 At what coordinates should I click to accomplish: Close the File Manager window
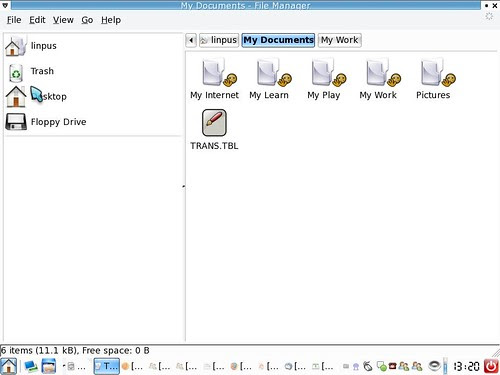tap(495, 5)
